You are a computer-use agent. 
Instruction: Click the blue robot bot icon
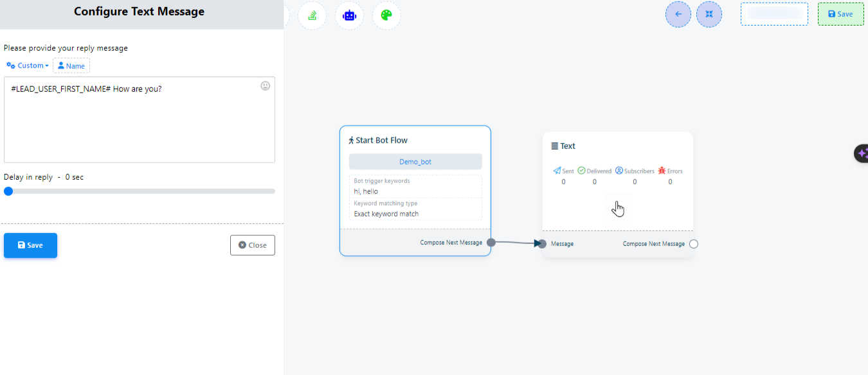349,15
